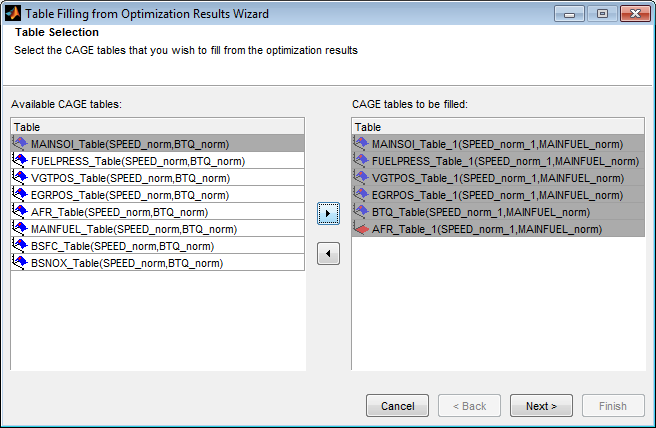The width and height of the screenshot is (656, 428).
Task: Click the BSFC_Table icon in Available tables
Action: 20,246
